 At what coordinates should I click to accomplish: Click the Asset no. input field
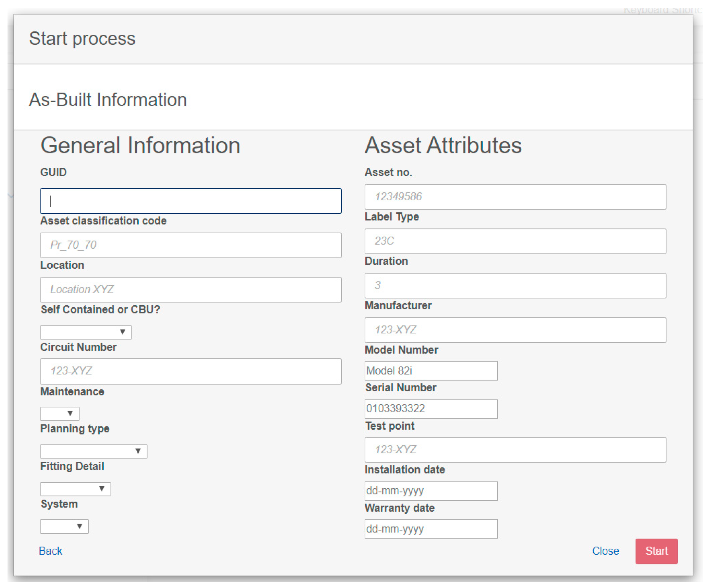pos(515,197)
